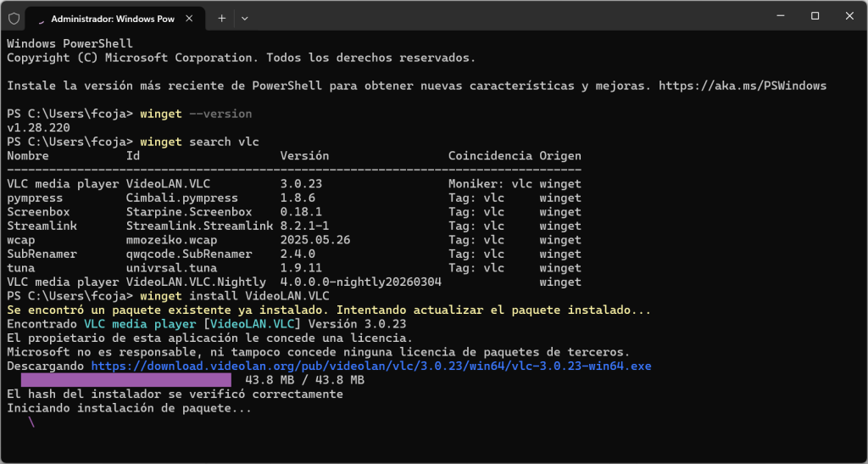Expand the new tab profile dropdown
Viewport: 868px width, 464px height.
tap(245, 17)
